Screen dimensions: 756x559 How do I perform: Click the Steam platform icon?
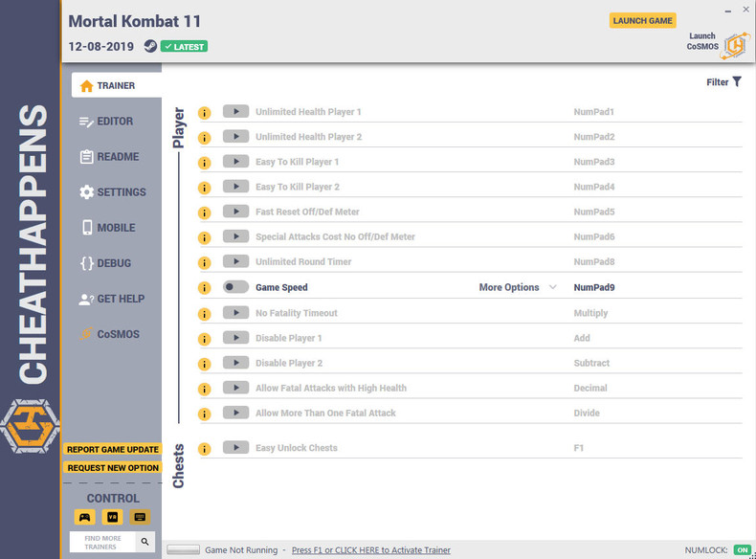click(150, 46)
